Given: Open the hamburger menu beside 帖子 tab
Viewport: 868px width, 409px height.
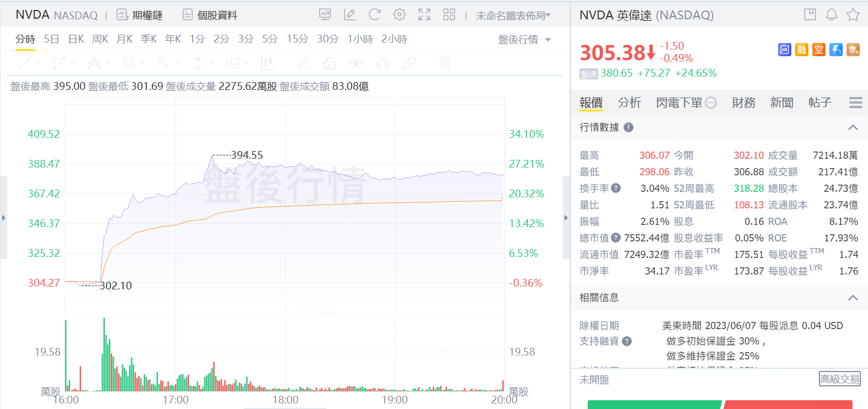Looking at the screenshot, I should (856, 103).
